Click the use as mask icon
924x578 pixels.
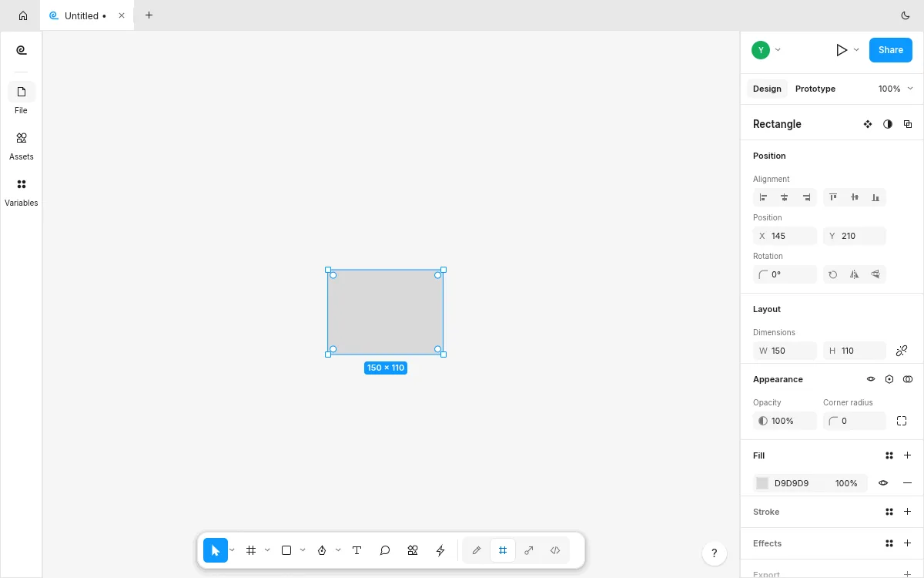tap(888, 124)
